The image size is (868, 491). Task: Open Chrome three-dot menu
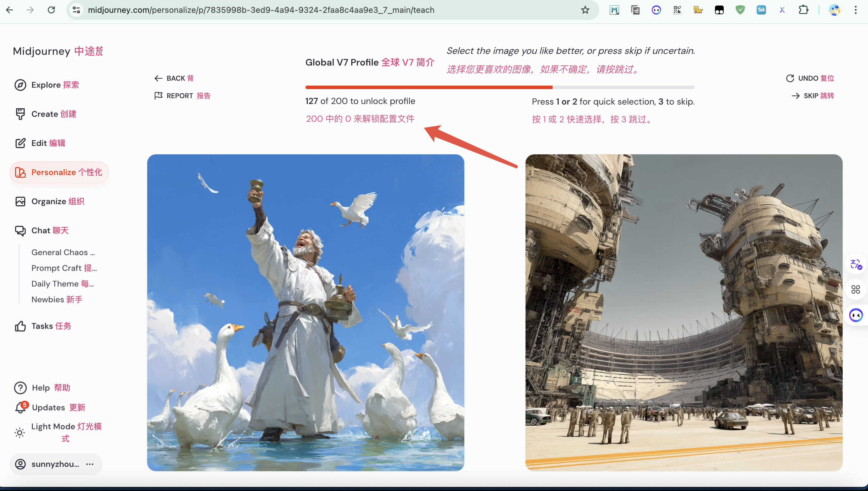(855, 10)
